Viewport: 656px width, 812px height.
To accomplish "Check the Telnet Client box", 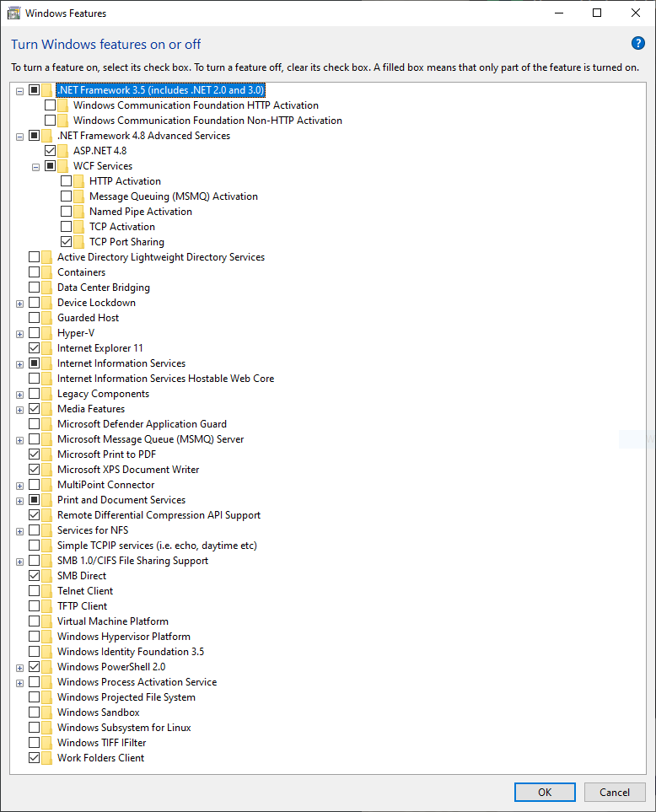I will click(x=35, y=590).
